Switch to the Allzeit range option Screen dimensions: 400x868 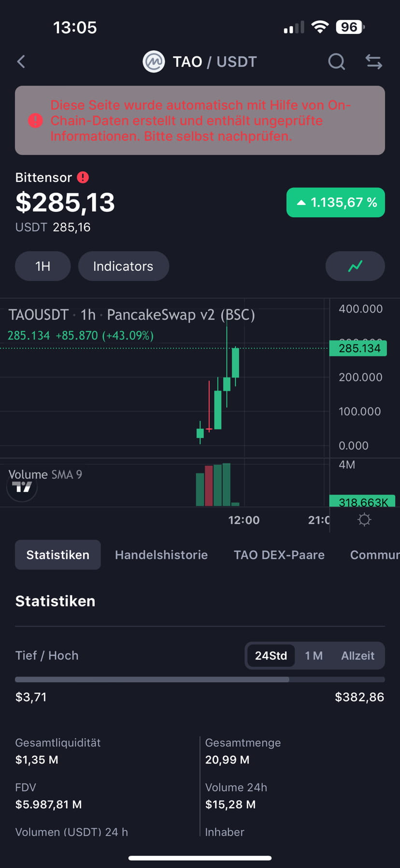tap(358, 655)
